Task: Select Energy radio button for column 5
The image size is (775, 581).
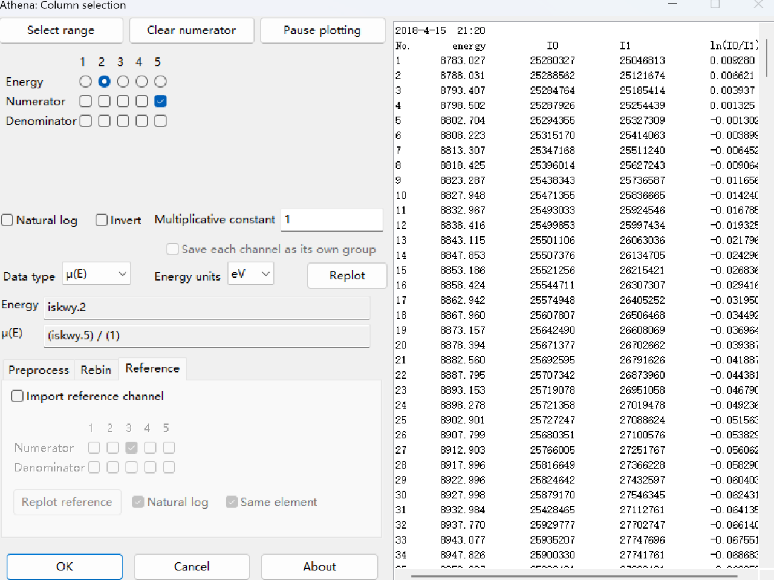Action: click(161, 81)
